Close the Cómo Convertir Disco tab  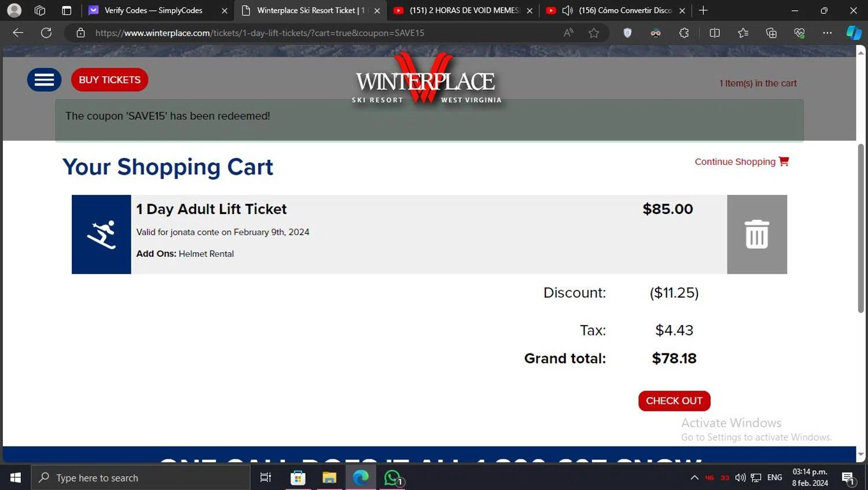682,10
